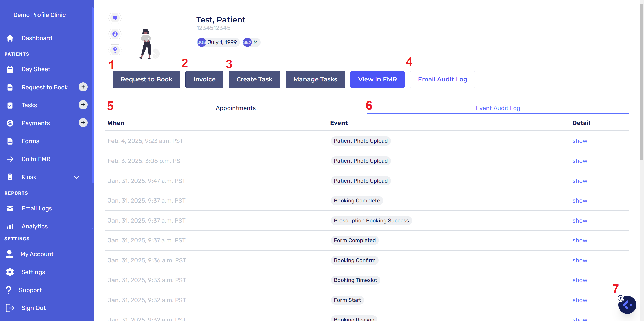
Task: Click plus button next to Request to Book
Action: [83, 87]
